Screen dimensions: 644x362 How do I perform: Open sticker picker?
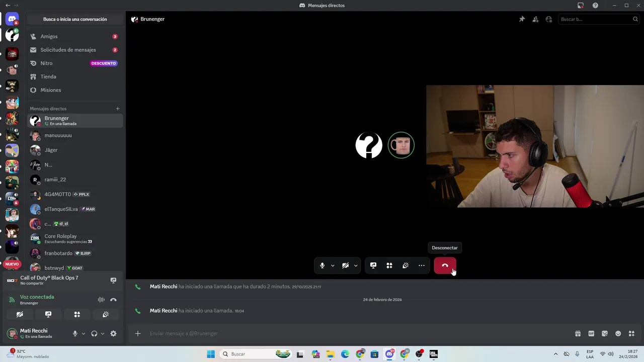tap(605, 333)
